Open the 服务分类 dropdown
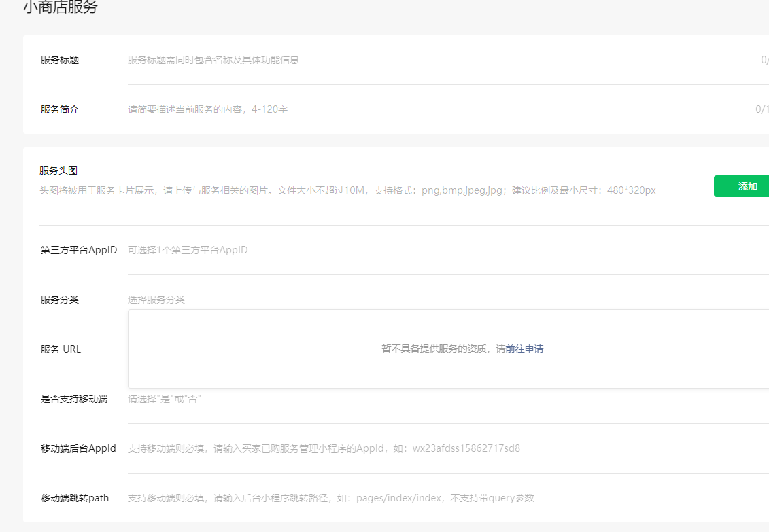The width and height of the screenshot is (769, 532). click(x=448, y=300)
